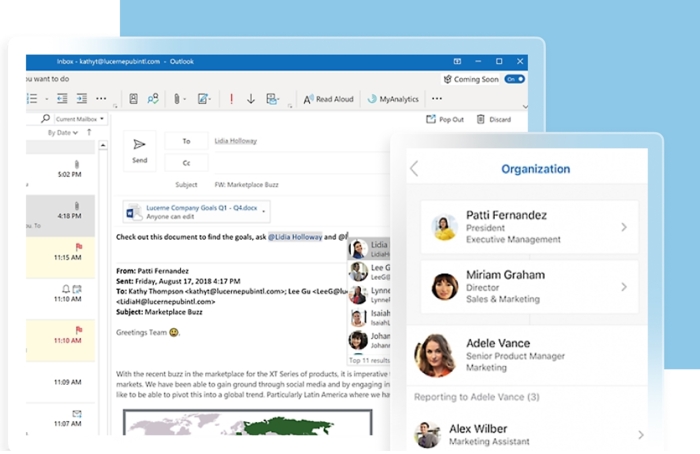Click the Cc button
Screen dimensions: 700x454
[x=186, y=163]
